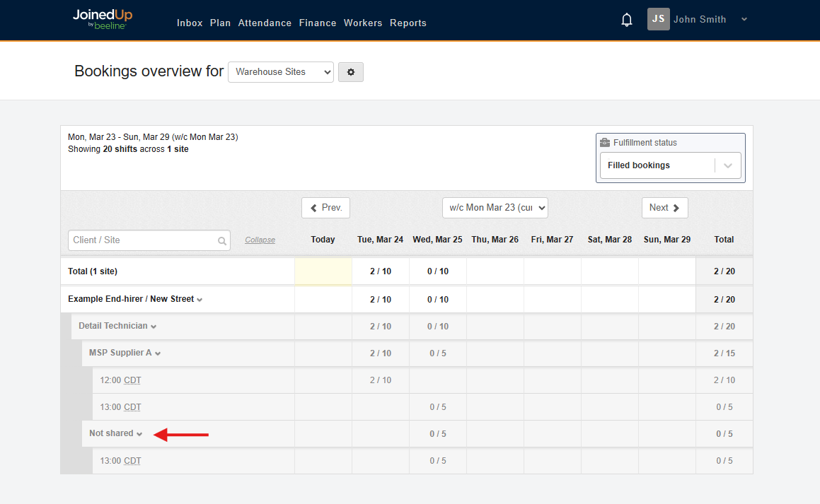Click the Collapse link above the grid
820x504 pixels.
click(x=260, y=240)
